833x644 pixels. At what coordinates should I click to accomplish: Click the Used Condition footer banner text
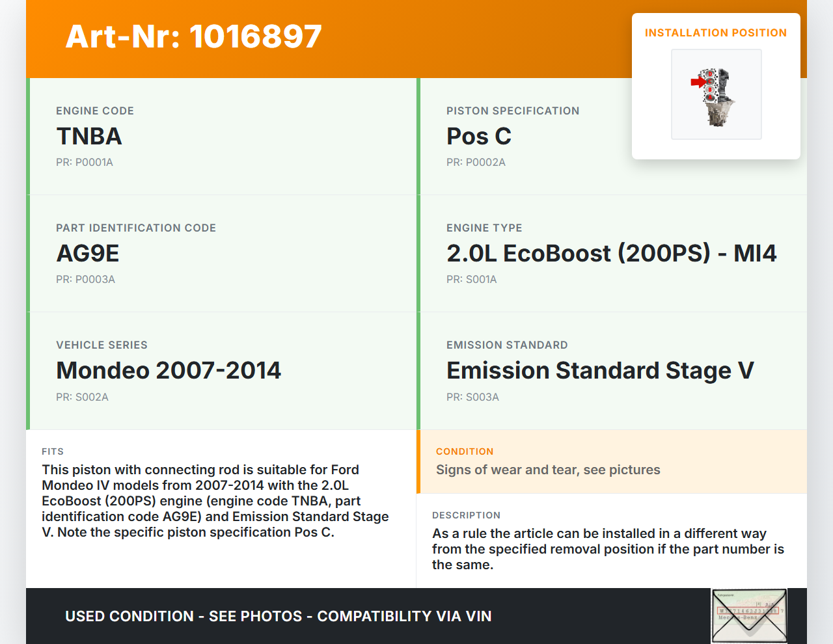pyautogui.click(x=278, y=616)
